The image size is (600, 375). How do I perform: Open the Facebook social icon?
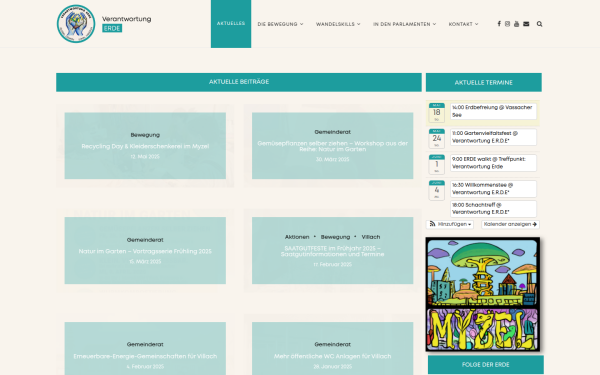coord(499,24)
